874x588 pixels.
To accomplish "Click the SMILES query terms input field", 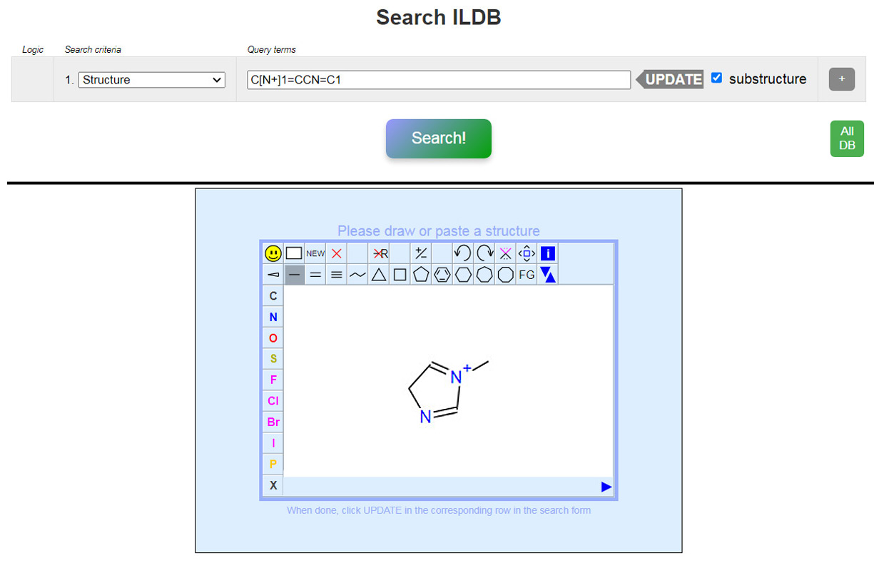I will 439,80.
